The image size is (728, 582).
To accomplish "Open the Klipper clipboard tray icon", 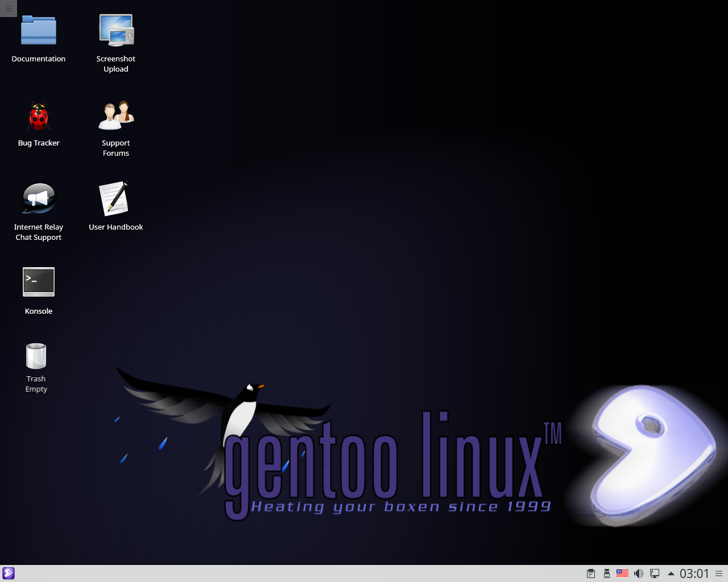I will tap(590, 573).
